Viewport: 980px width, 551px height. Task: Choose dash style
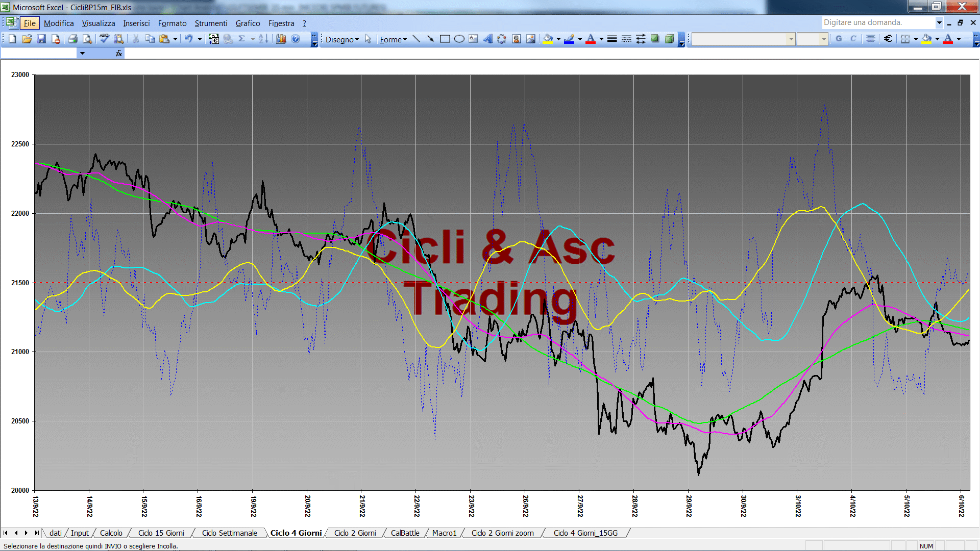[x=626, y=39]
